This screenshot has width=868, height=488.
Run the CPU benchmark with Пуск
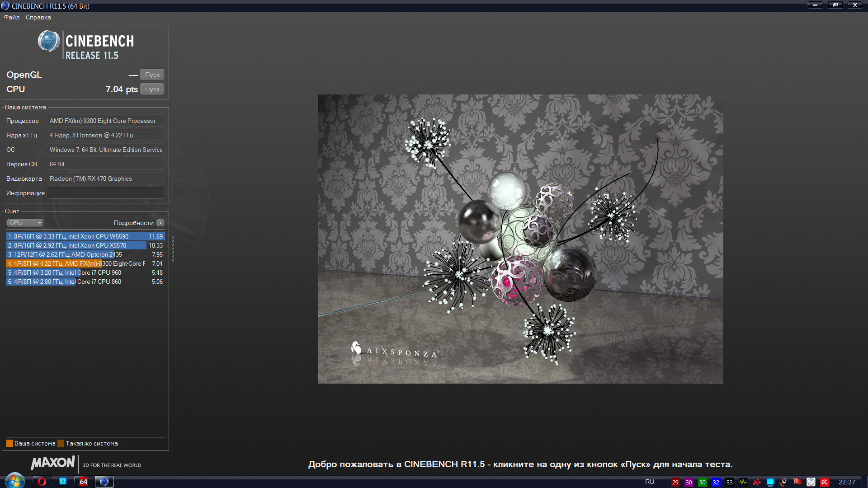tap(152, 89)
